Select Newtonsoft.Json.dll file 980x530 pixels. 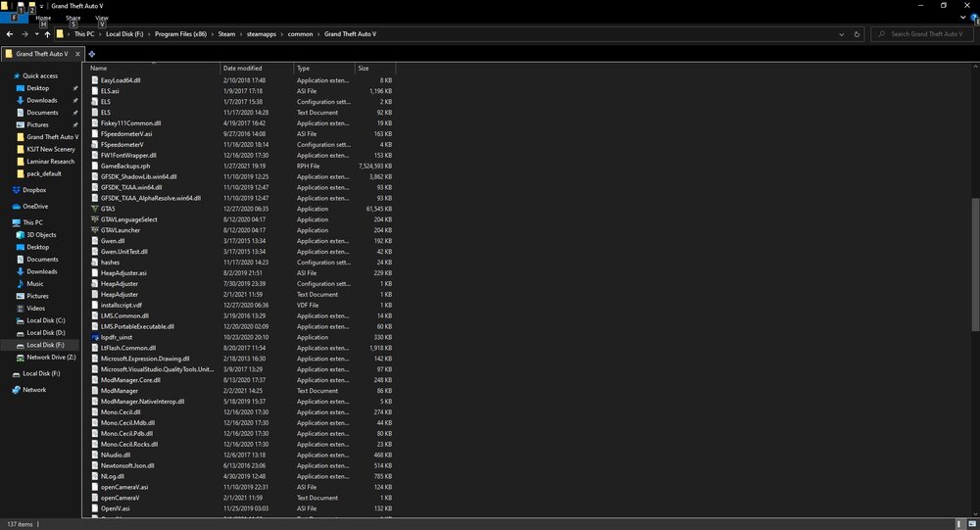127,465
